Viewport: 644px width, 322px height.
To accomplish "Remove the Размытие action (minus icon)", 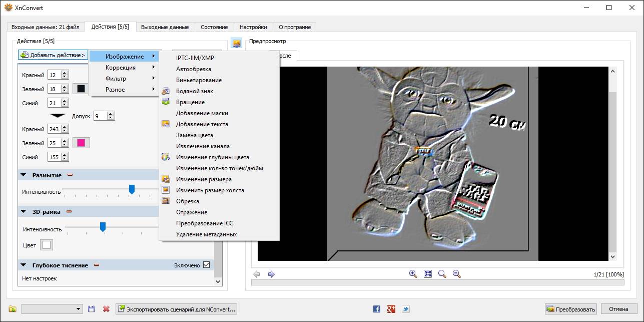I will tap(70, 175).
